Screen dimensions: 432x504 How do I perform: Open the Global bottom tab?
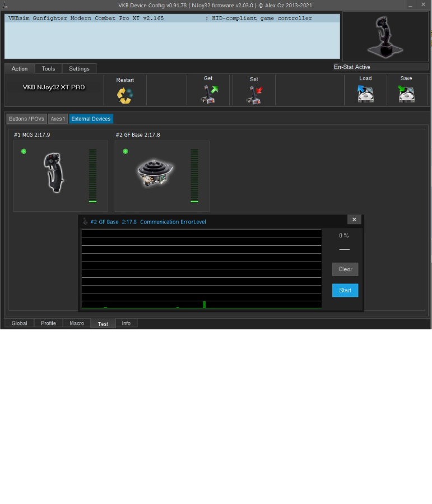coord(19,323)
